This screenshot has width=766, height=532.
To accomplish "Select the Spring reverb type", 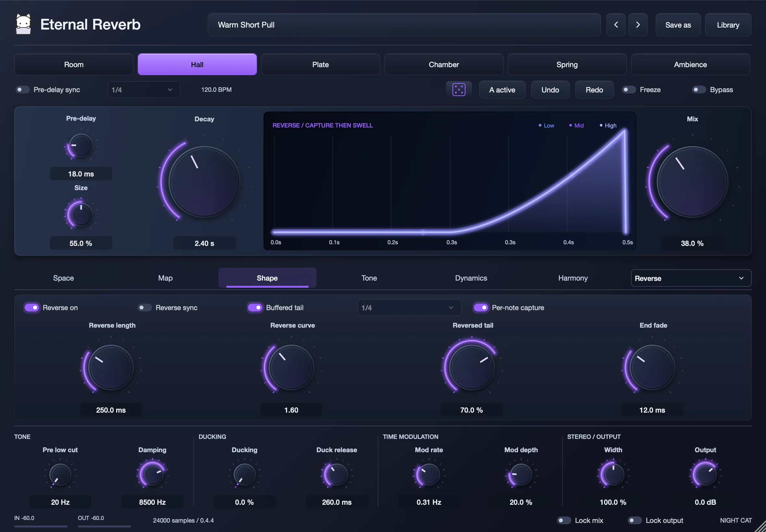I will click(567, 64).
